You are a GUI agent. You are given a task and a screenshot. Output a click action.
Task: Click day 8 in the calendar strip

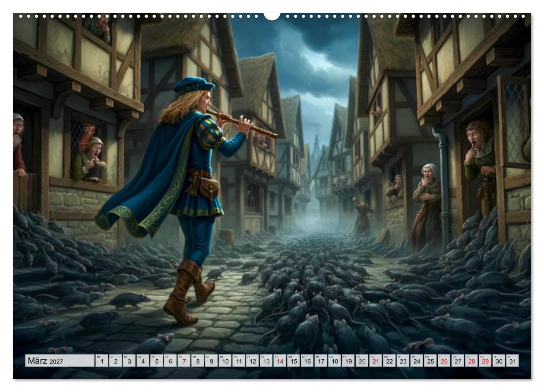197,361
